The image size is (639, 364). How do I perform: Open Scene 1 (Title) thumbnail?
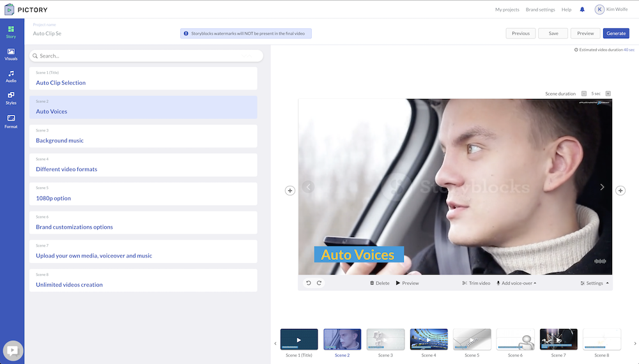tap(299, 340)
